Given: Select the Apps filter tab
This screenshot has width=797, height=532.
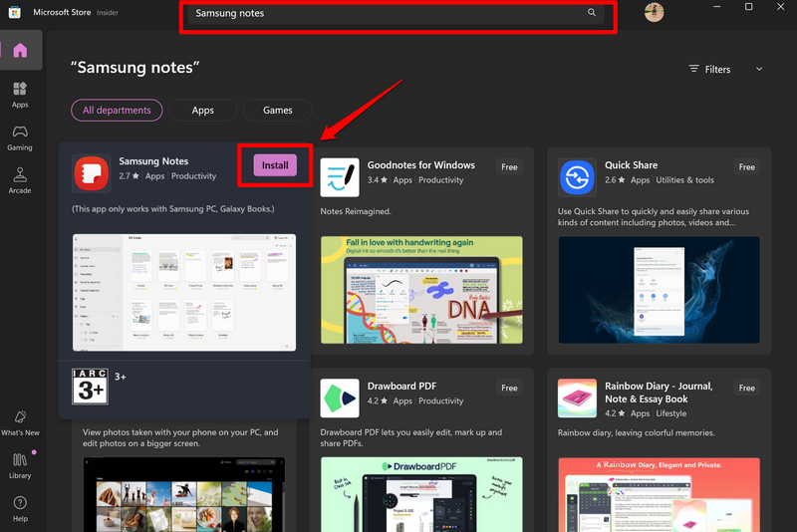Looking at the screenshot, I should pos(203,111).
